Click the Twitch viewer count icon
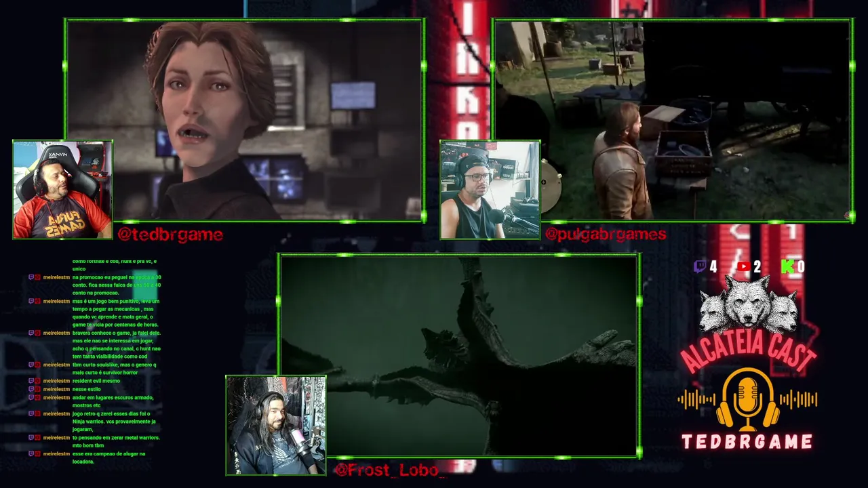868x488 pixels. (699, 267)
